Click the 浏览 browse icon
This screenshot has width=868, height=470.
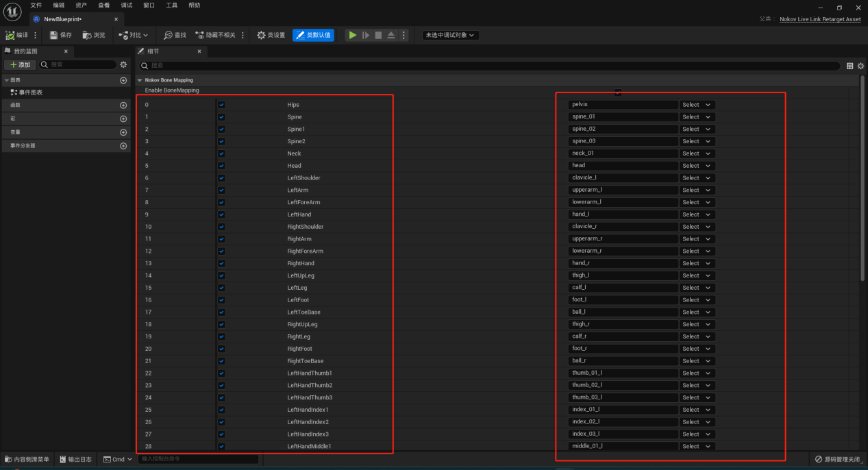point(94,35)
